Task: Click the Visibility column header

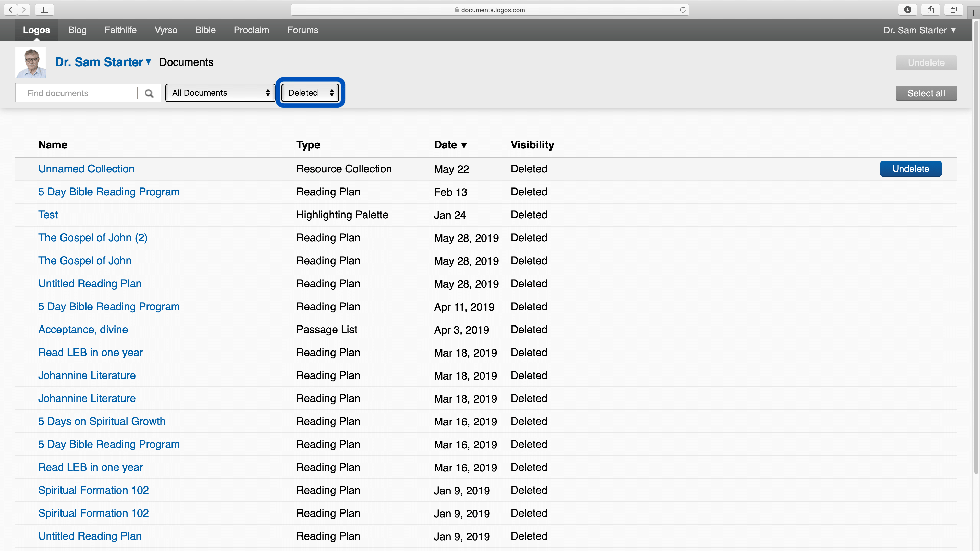Action: (x=532, y=145)
